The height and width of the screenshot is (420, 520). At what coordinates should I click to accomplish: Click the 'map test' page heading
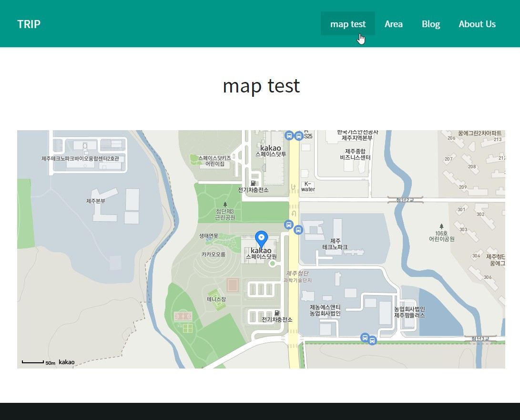pyautogui.click(x=261, y=86)
